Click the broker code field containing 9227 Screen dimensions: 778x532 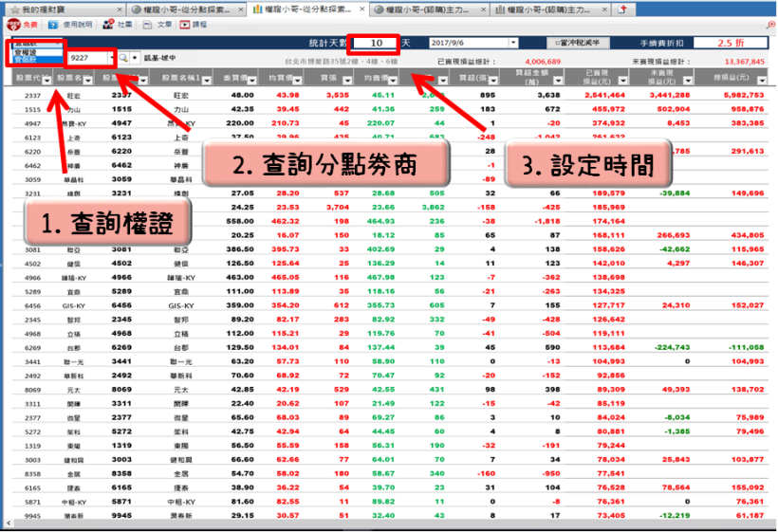click(x=88, y=58)
